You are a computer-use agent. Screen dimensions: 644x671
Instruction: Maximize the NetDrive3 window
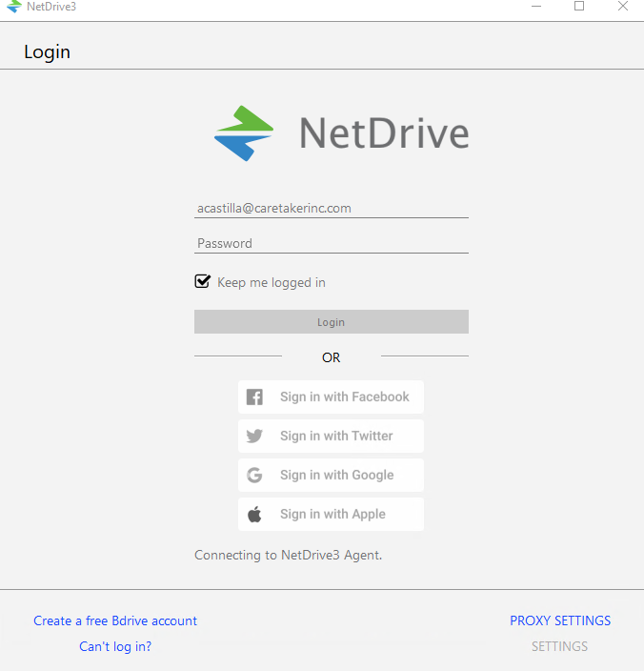(579, 7)
